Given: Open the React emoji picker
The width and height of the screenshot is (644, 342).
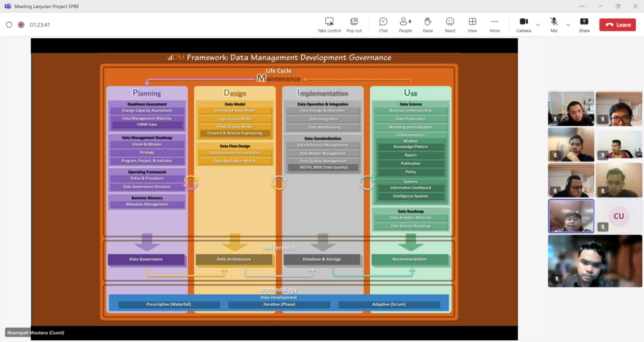Looking at the screenshot, I should coord(450,25).
